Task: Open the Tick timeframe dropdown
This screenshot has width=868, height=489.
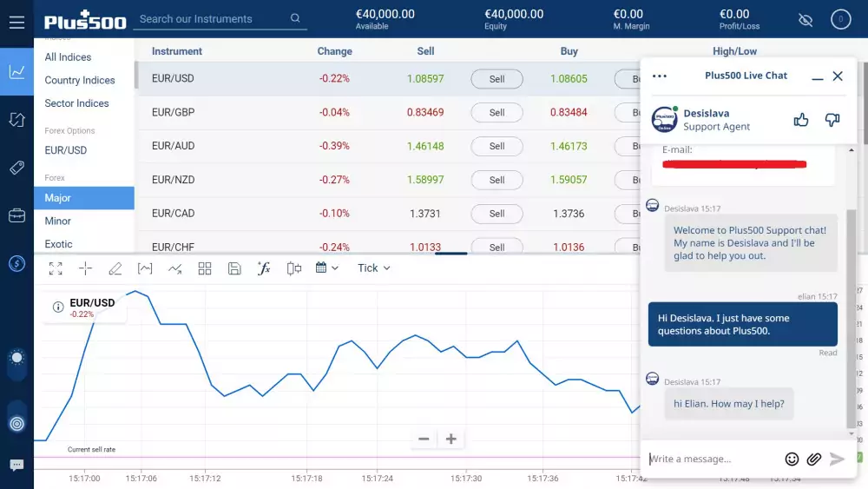Action: (x=373, y=268)
